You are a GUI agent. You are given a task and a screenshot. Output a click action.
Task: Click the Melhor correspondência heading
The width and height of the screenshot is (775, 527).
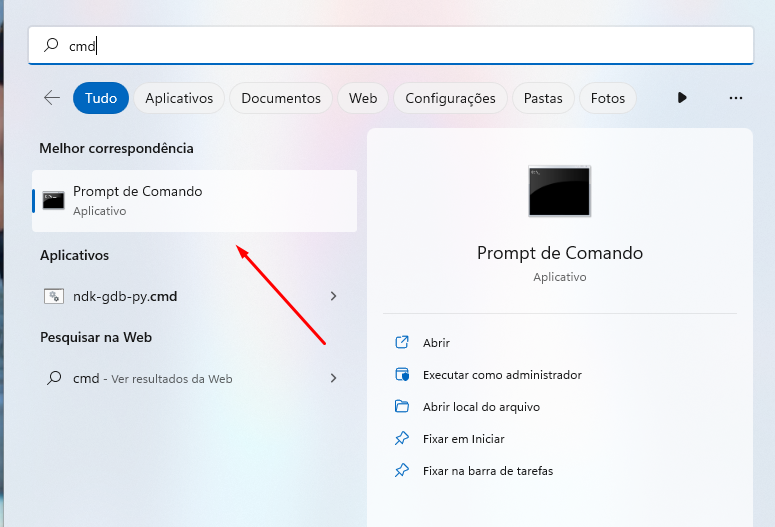(116, 148)
